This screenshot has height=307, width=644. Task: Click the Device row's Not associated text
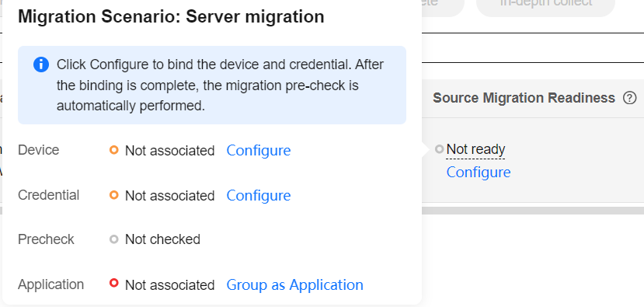(x=169, y=151)
